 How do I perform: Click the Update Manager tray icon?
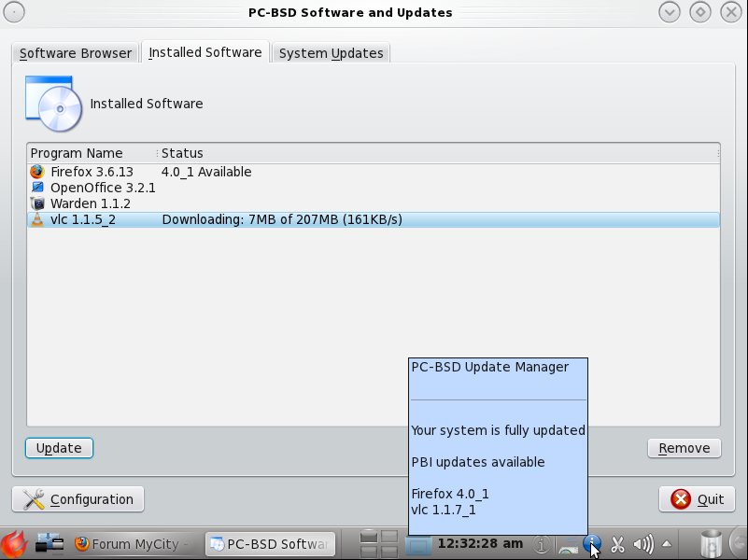coord(591,543)
